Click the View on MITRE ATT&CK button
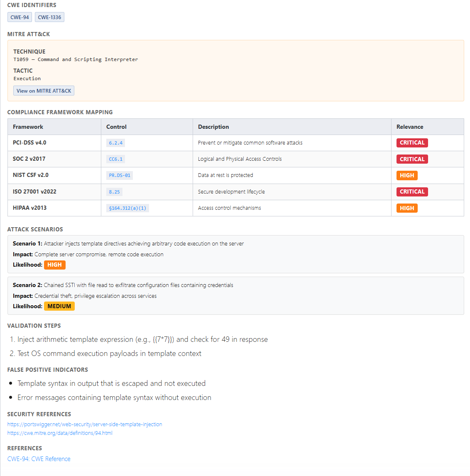 [44, 91]
